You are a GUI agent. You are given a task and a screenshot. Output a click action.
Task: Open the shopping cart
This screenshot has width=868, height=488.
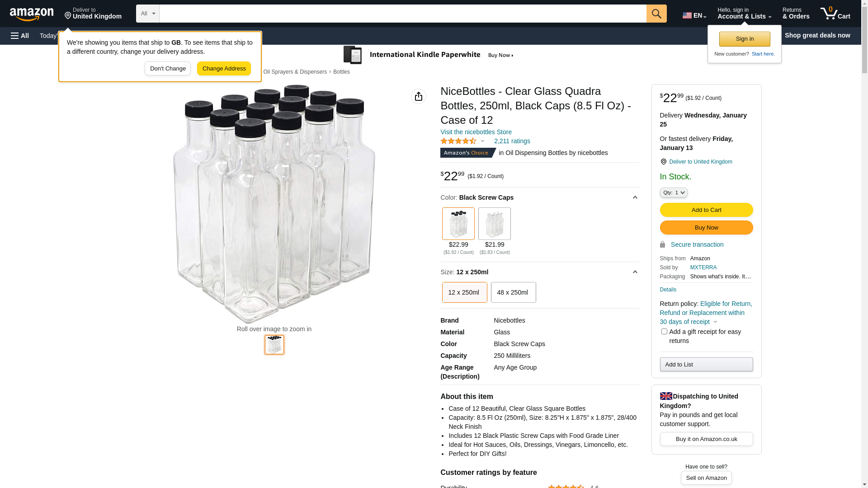pyautogui.click(x=835, y=14)
